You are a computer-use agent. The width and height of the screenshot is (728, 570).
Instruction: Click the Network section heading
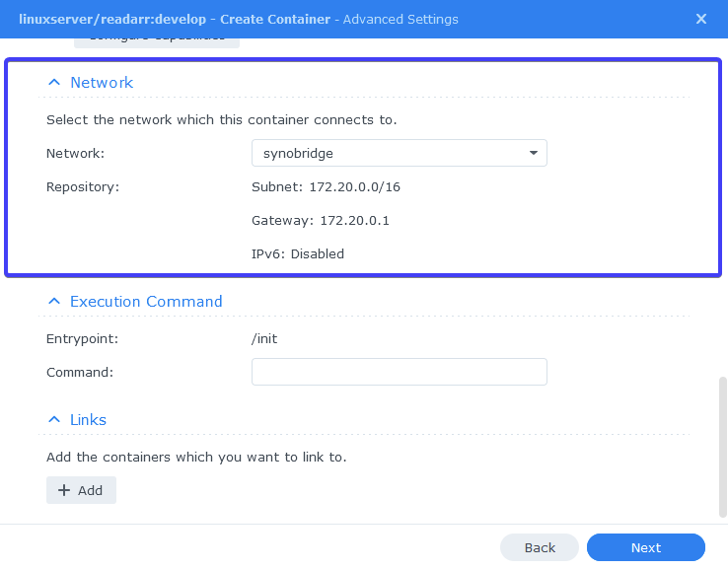click(x=102, y=83)
